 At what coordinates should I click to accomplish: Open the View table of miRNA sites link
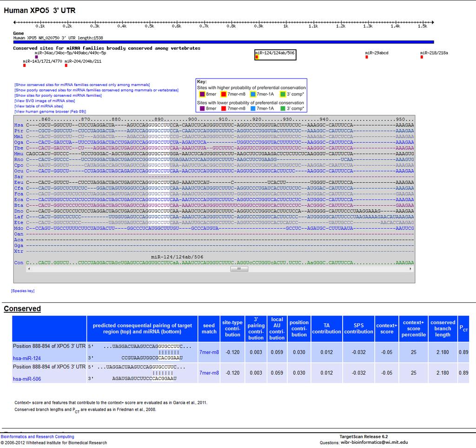(x=39, y=107)
